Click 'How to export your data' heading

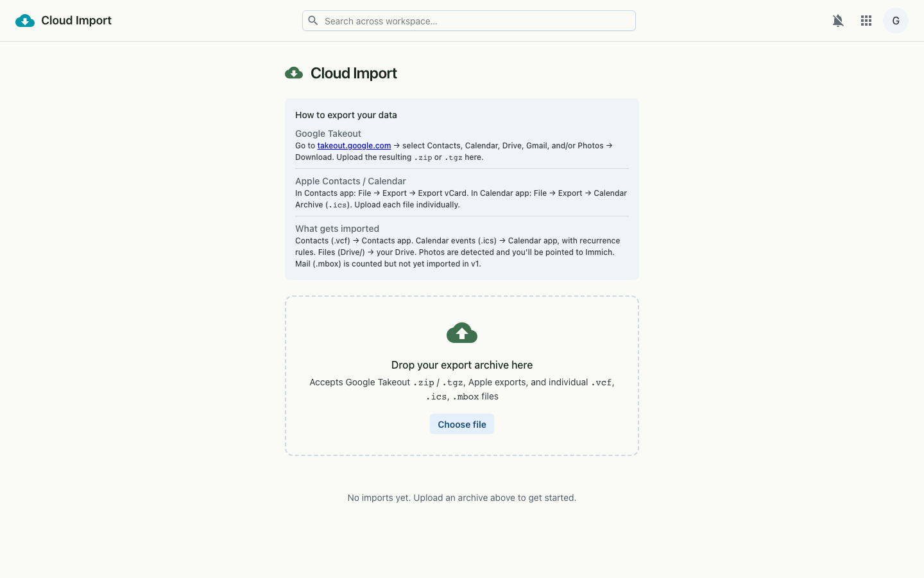346,115
